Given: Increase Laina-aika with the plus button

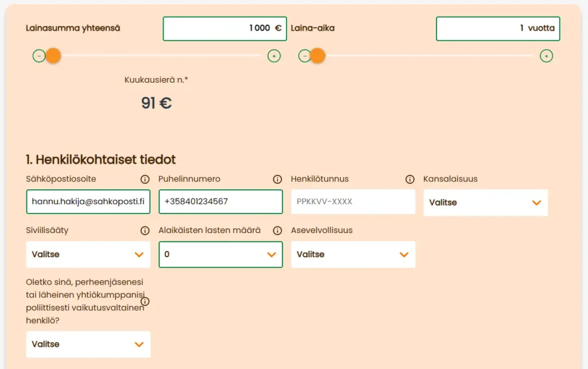Looking at the screenshot, I should point(547,56).
